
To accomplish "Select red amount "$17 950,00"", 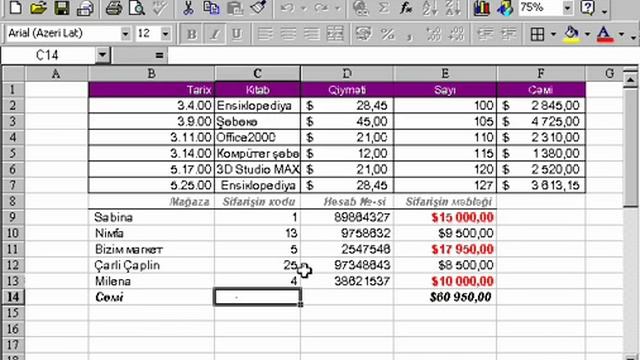I will (445, 249).
